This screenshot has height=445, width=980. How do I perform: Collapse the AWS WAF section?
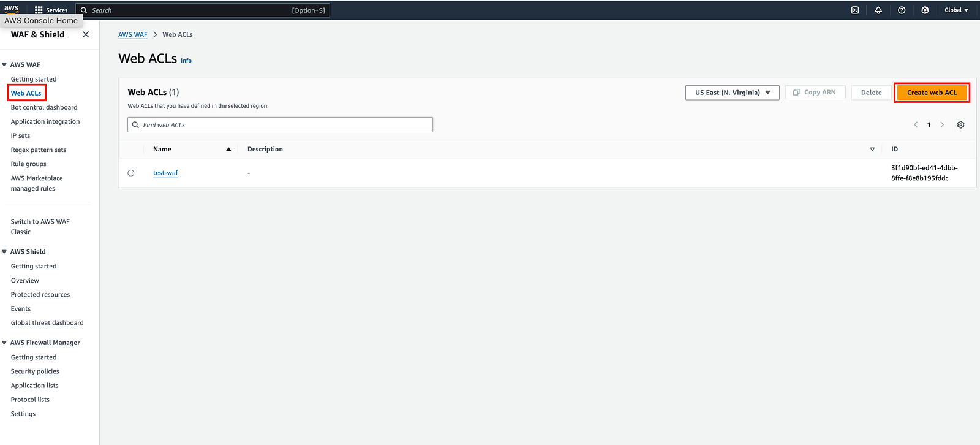(x=4, y=65)
